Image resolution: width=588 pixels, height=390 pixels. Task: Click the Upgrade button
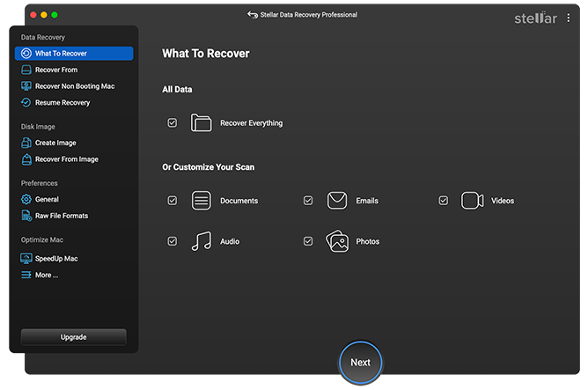tap(74, 337)
